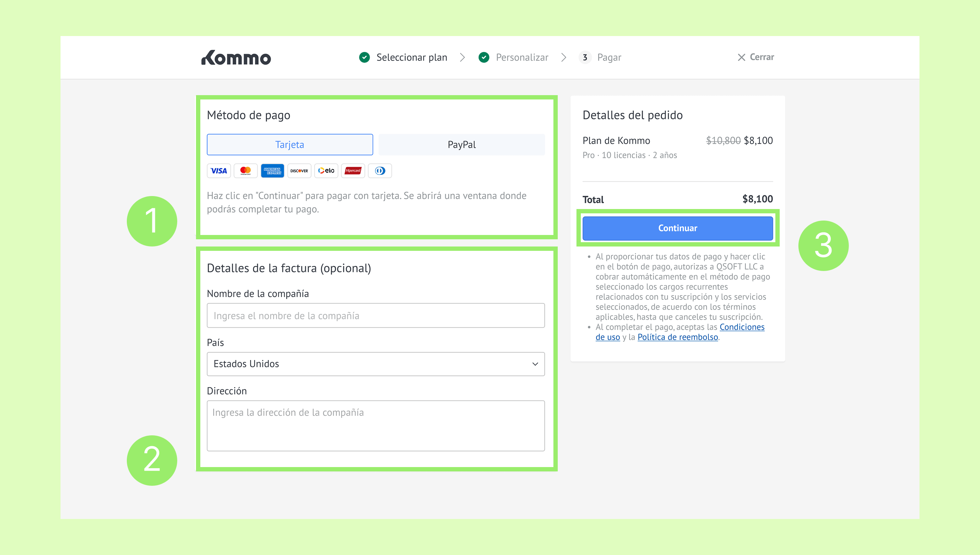Click the Kommo logo
This screenshot has height=555, width=980.
(236, 58)
